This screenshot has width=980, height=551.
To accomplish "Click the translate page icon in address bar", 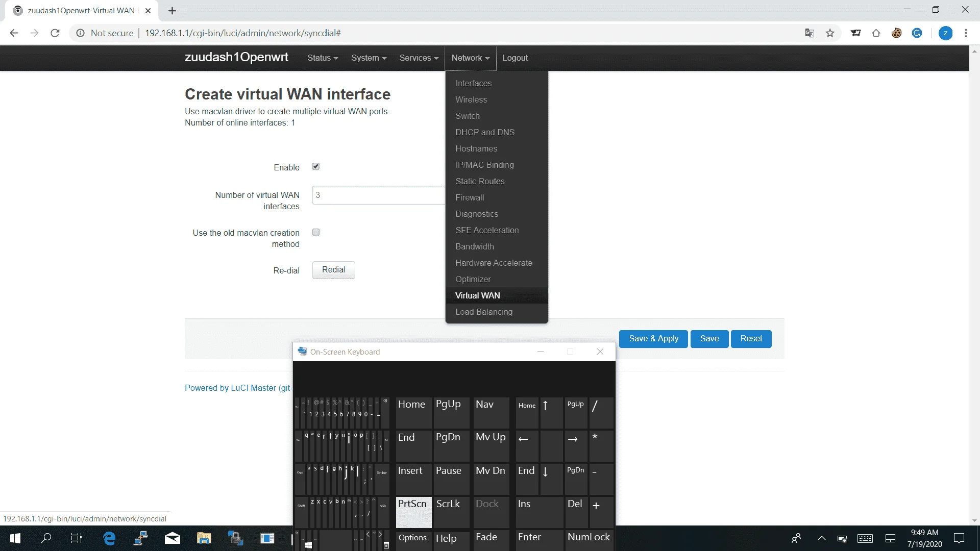I will point(810,33).
